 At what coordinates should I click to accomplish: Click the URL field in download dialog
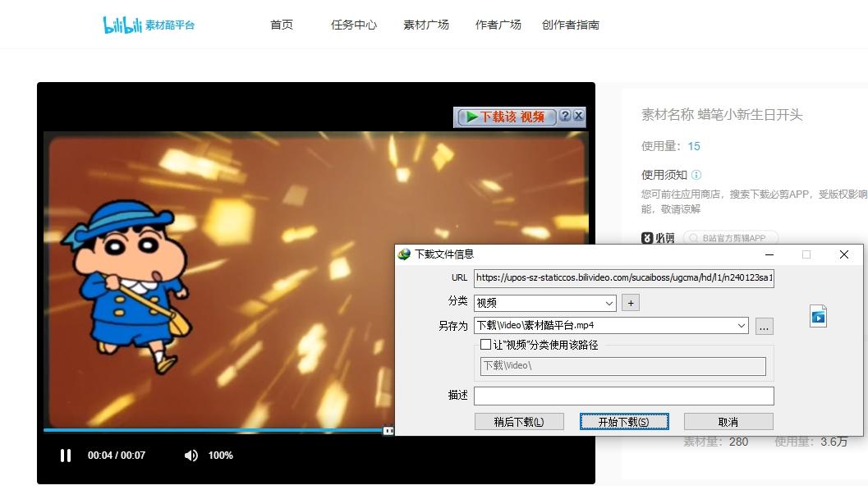tap(624, 277)
